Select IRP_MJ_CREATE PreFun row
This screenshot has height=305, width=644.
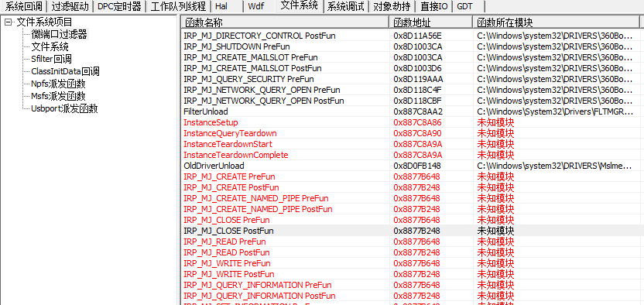410,176
